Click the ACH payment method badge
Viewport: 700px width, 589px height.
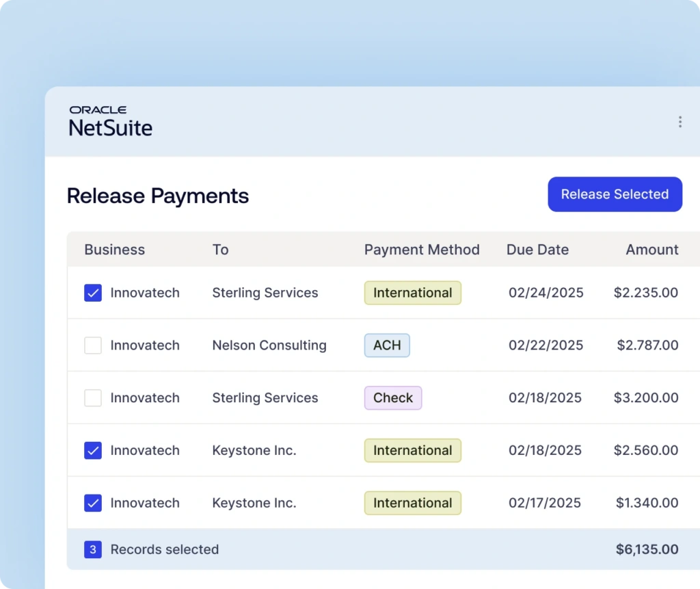387,345
